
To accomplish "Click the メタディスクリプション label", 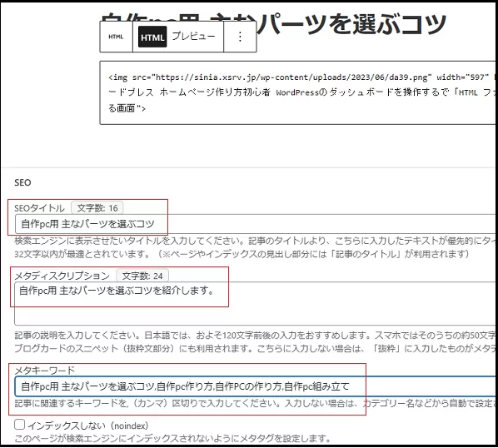I will pyautogui.click(x=62, y=276).
